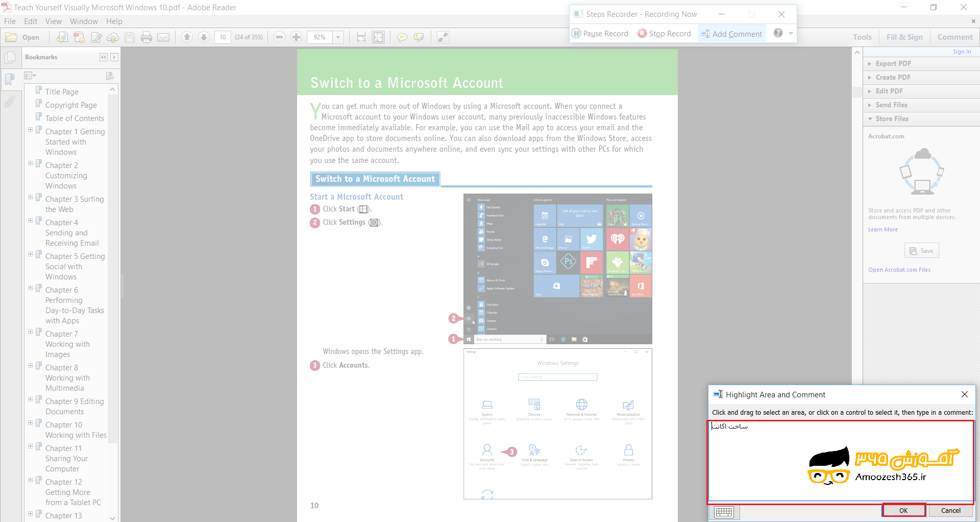This screenshot has height=522, width=980.
Task: Click Add Comment in Steps Recorder
Action: 731,34
